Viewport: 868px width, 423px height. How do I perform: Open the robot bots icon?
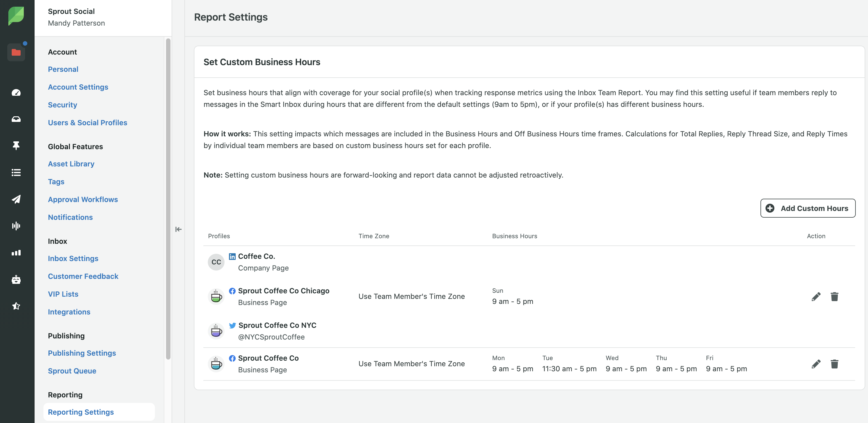point(16,280)
